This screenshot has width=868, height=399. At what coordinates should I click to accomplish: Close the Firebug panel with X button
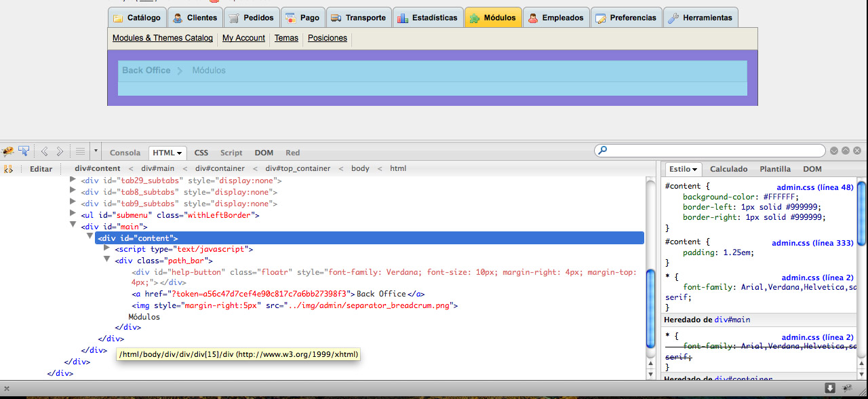[x=857, y=151]
